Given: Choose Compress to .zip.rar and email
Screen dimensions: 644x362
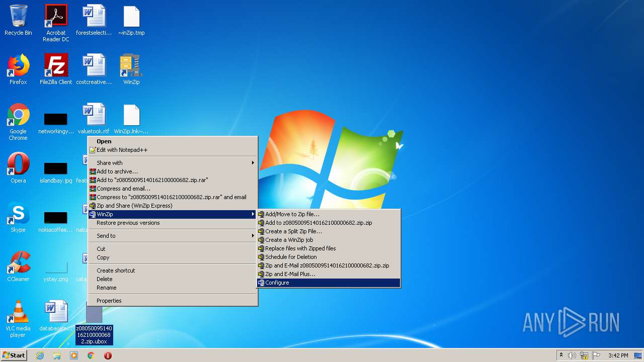Looking at the screenshot, I should click(173, 197).
